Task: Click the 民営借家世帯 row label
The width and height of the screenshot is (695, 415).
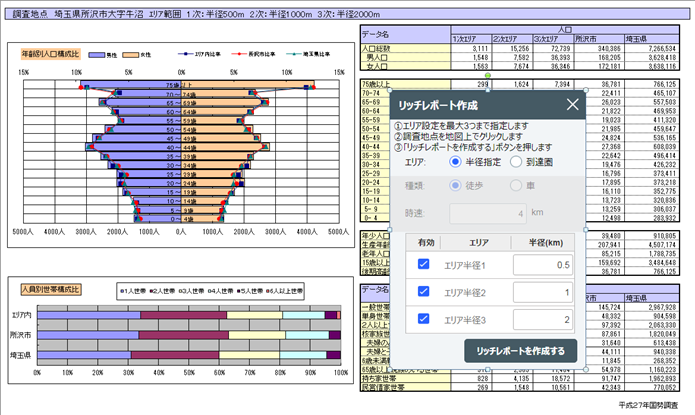Action: pyautogui.click(x=383, y=388)
